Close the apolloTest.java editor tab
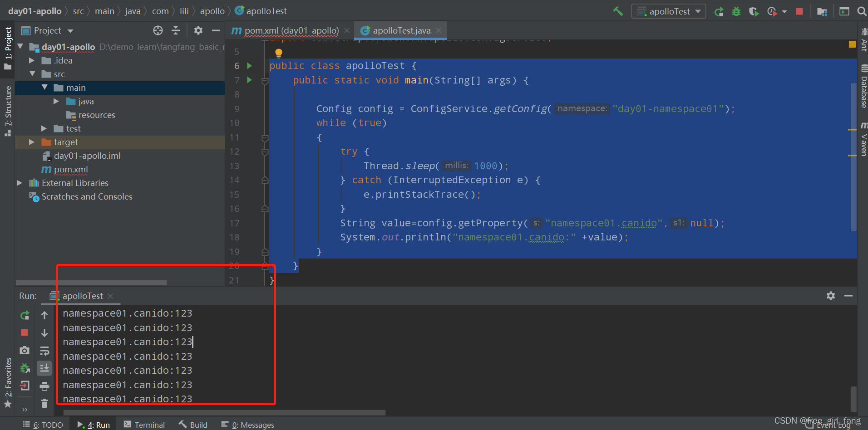Screen dimensions: 868x430 click(x=439, y=30)
